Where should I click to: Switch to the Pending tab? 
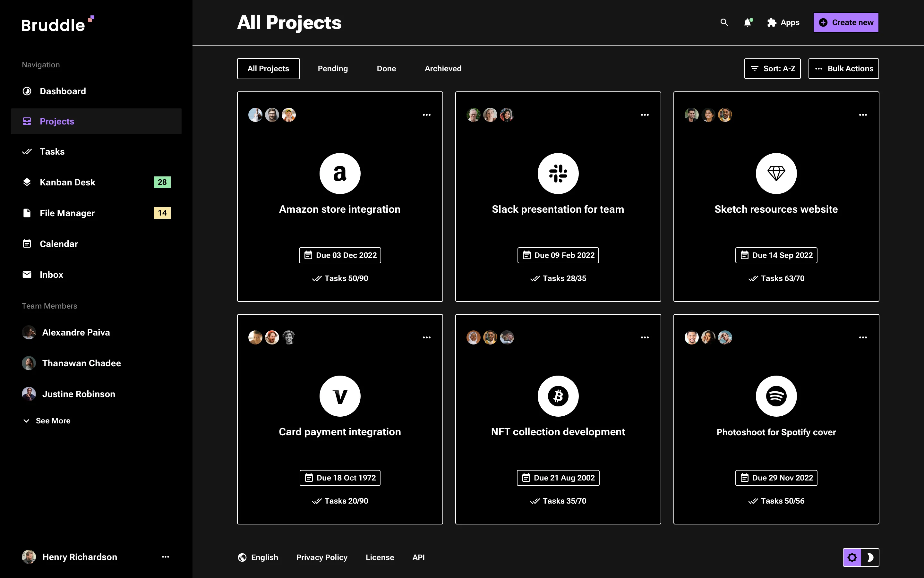coord(333,68)
